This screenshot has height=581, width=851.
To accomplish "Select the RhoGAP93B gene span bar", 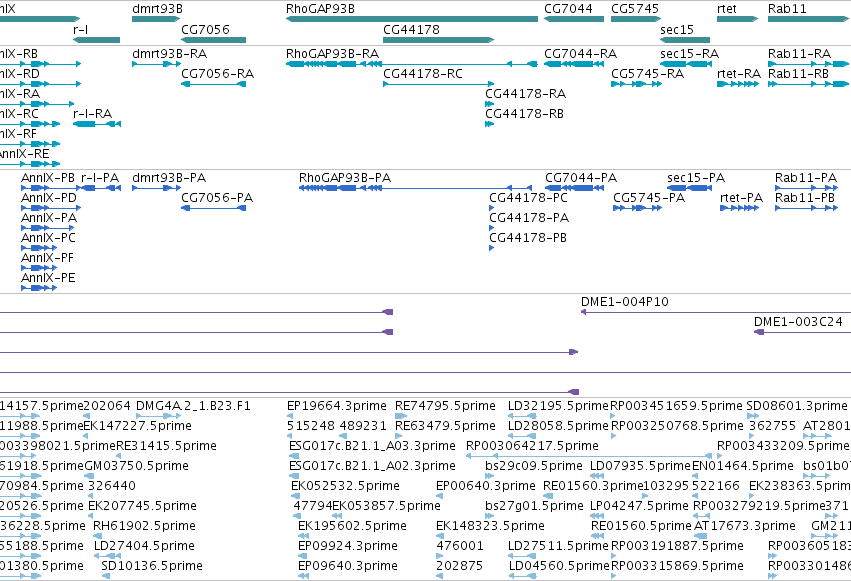I will pos(412,19).
